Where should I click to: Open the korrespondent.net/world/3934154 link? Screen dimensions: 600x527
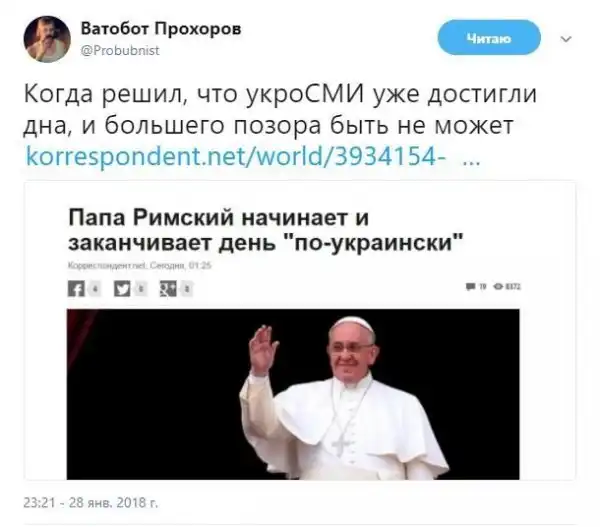tap(236, 157)
